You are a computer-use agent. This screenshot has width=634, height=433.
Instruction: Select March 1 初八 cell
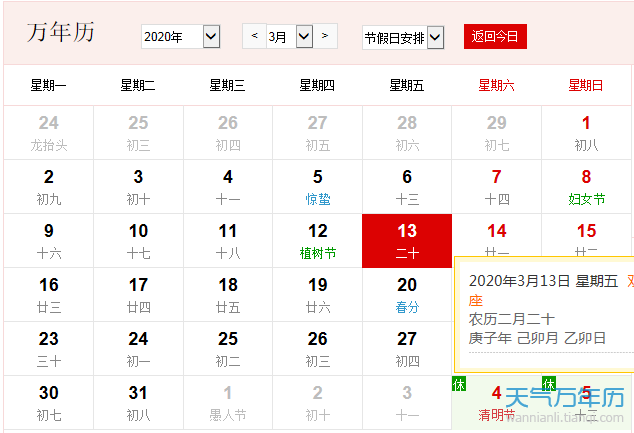[586, 133]
